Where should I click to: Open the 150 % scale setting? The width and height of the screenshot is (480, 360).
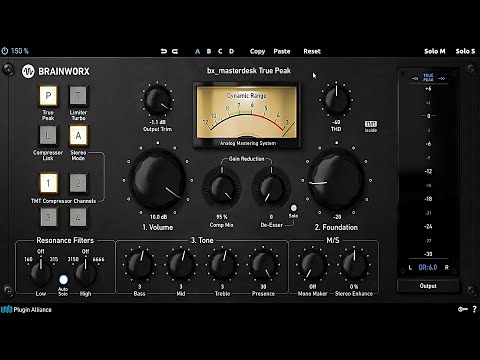(20, 51)
